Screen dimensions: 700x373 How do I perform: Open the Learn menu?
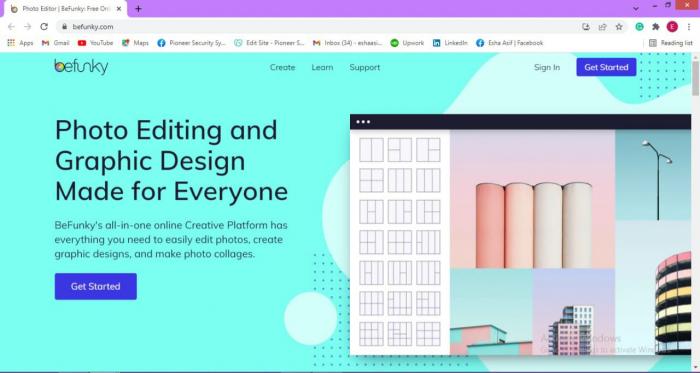322,67
